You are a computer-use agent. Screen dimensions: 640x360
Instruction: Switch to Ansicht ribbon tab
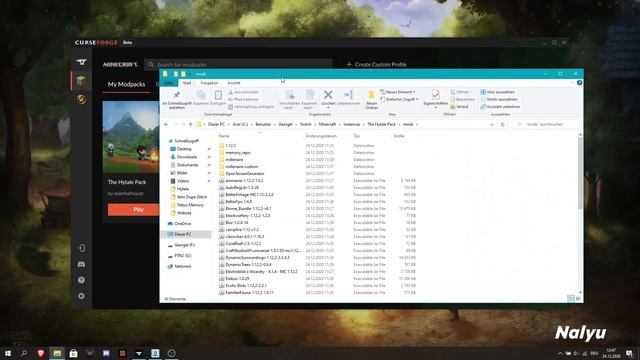(233, 83)
